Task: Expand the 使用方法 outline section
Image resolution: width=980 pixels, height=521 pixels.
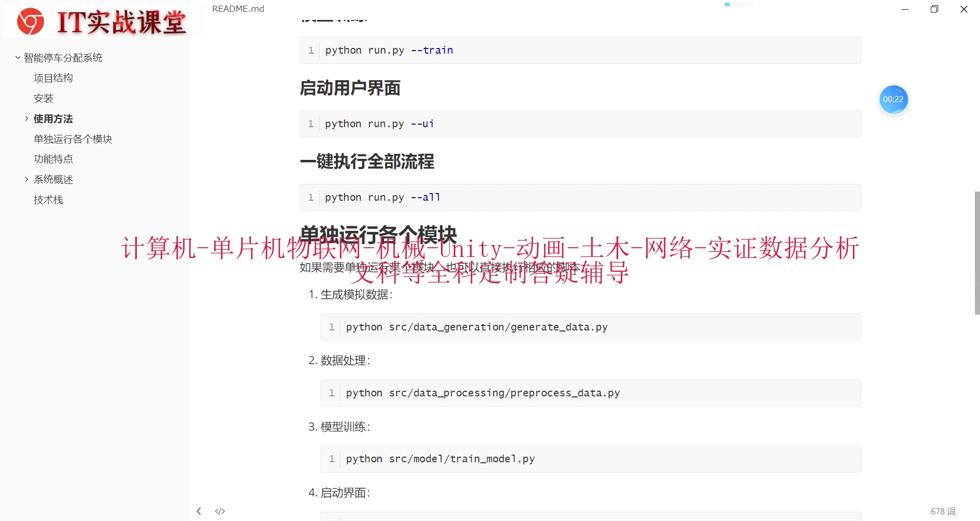Action: pos(27,119)
